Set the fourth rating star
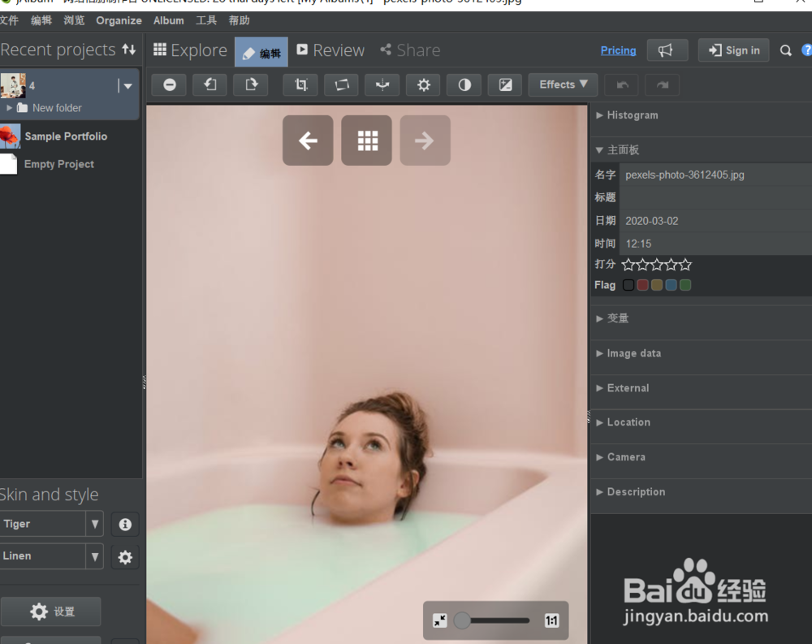 pos(672,265)
